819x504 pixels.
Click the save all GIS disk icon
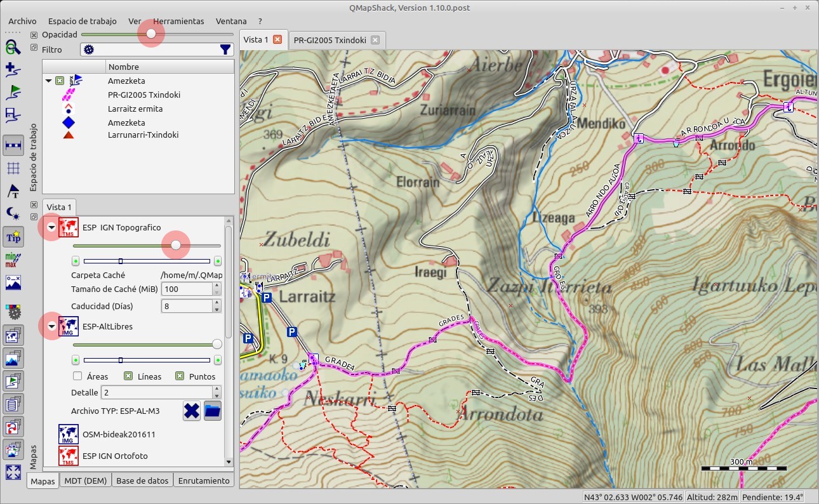(x=13, y=115)
